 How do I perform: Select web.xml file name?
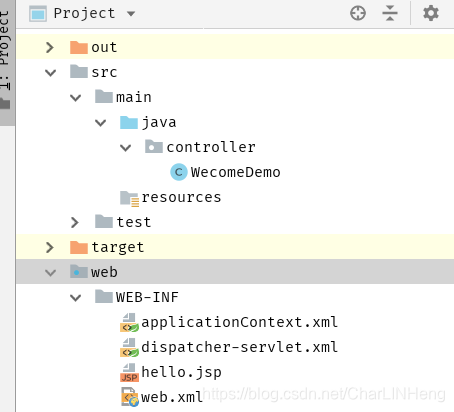[x=172, y=397]
